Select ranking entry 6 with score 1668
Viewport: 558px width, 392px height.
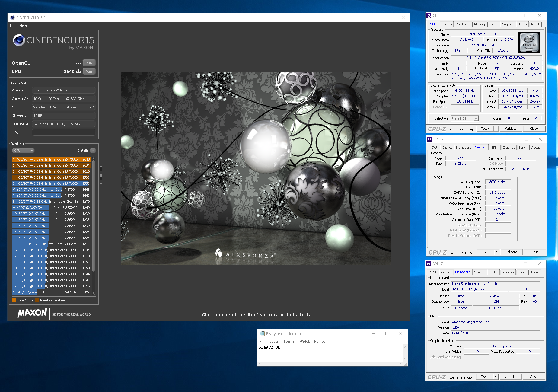(51, 190)
